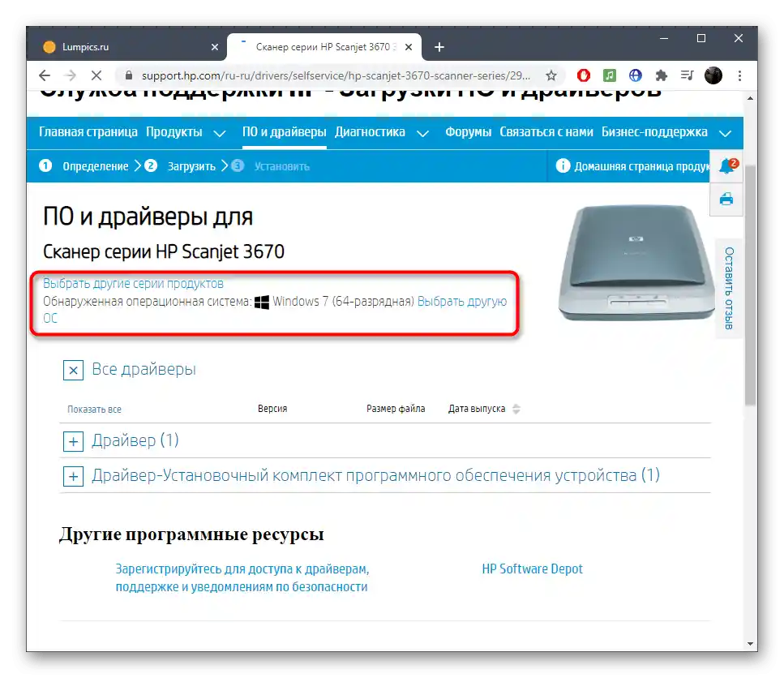
Task: Open notifications bell with badge 2
Action: click(726, 166)
